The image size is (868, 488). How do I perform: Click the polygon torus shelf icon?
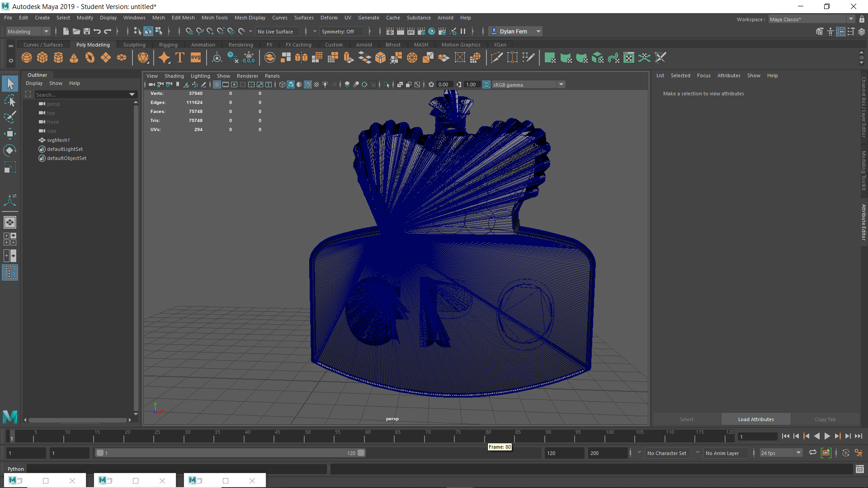(90, 58)
